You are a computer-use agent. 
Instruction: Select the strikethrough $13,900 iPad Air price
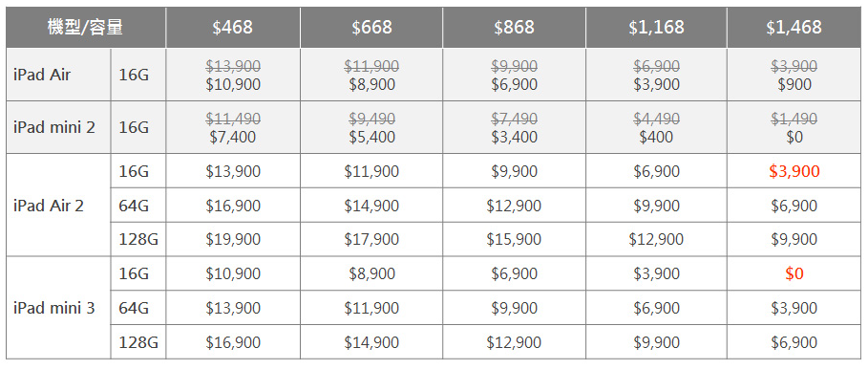tap(233, 67)
